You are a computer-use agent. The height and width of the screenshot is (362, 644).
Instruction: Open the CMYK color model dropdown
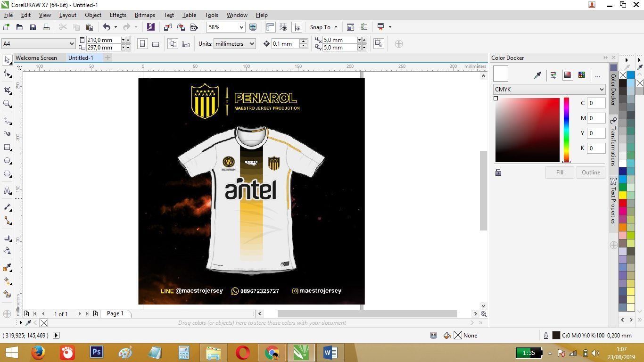click(x=549, y=89)
